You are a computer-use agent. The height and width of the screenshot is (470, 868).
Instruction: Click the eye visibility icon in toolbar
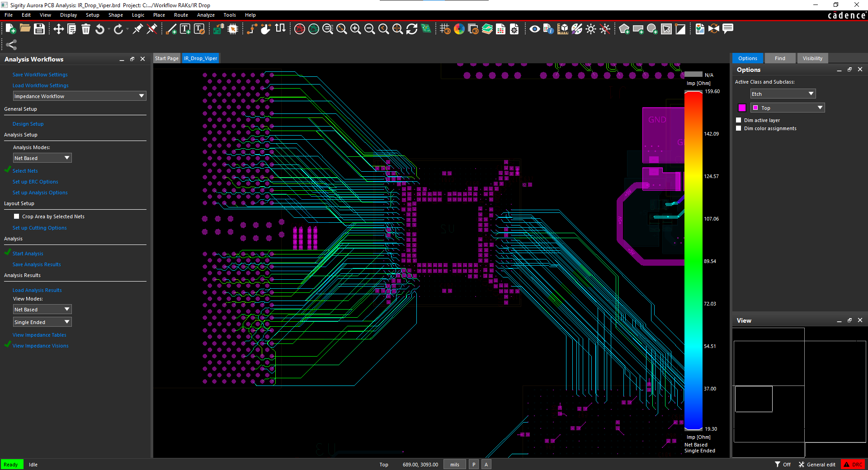coord(534,29)
